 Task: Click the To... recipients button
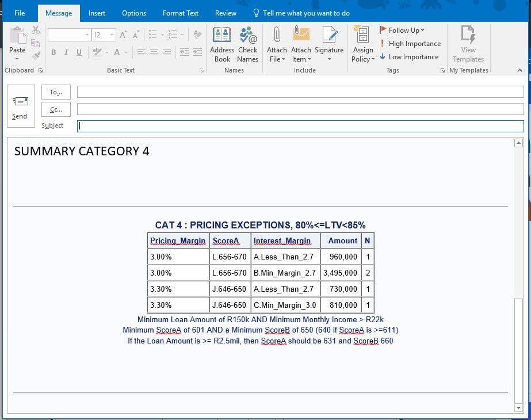[x=56, y=92]
